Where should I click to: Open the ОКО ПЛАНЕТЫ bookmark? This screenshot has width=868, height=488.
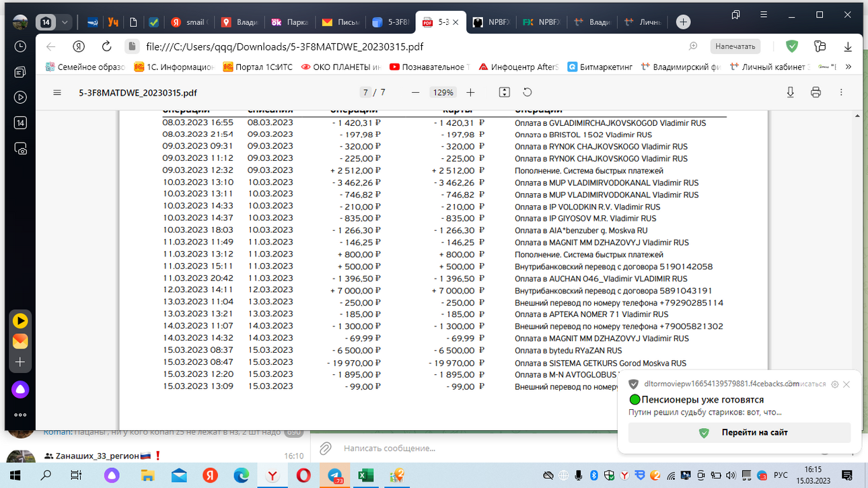[x=341, y=67]
